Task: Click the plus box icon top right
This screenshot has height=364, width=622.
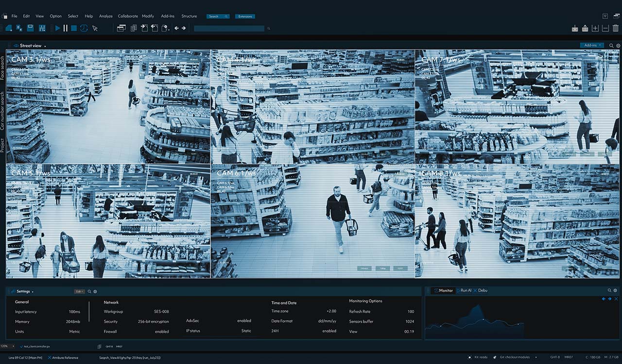Action: tap(595, 28)
